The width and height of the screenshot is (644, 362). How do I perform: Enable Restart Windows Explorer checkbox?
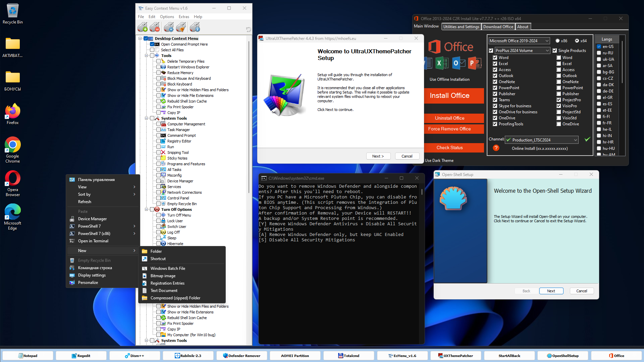point(158,67)
